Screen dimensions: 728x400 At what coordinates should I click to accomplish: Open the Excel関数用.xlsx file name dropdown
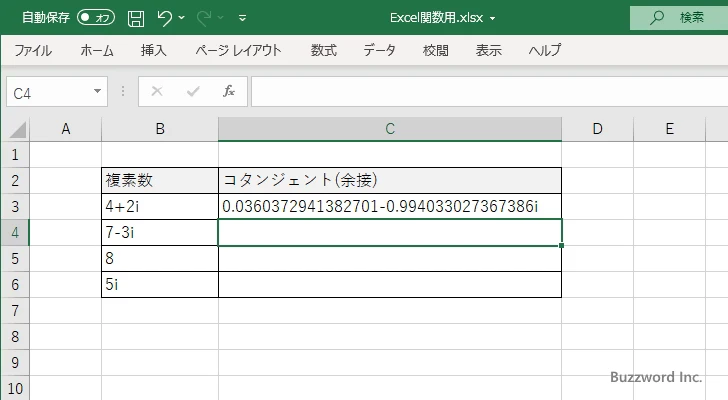click(493, 19)
